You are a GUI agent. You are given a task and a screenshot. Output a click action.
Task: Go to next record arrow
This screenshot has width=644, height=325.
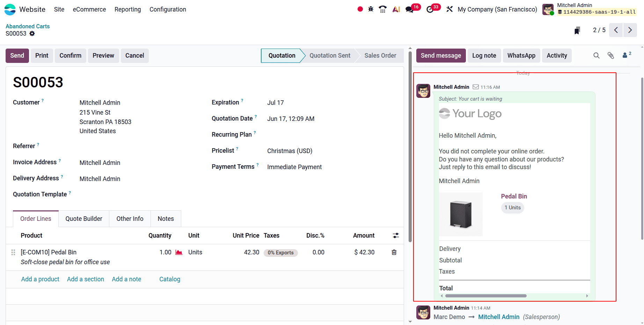pyautogui.click(x=630, y=30)
